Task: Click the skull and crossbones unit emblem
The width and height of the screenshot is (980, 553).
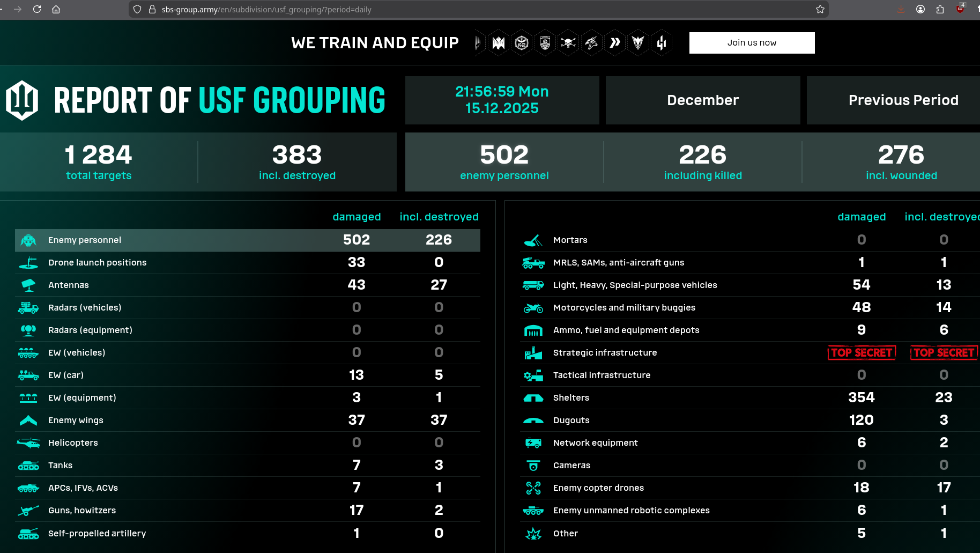Action: [568, 43]
